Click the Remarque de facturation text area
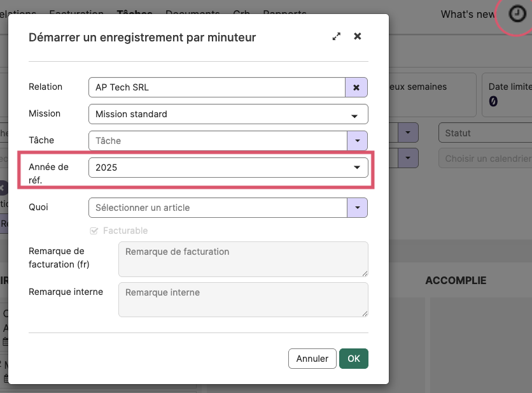The image size is (532, 393). pos(243,259)
